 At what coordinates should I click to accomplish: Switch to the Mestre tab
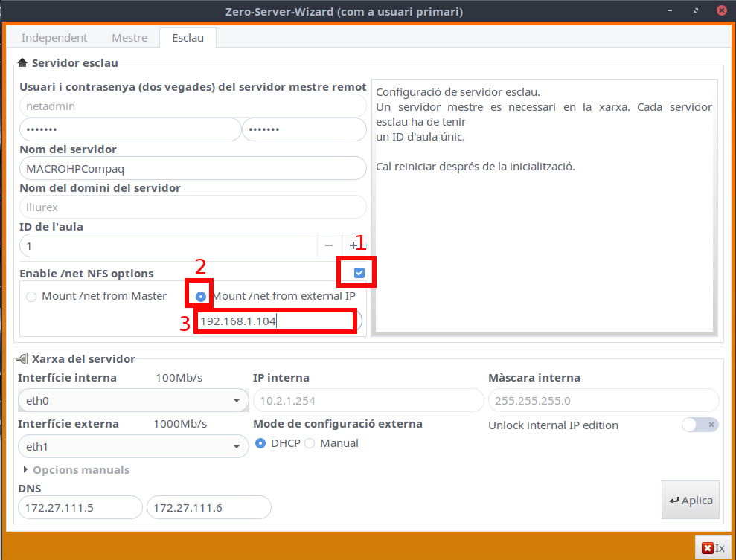click(x=129, y=38)
